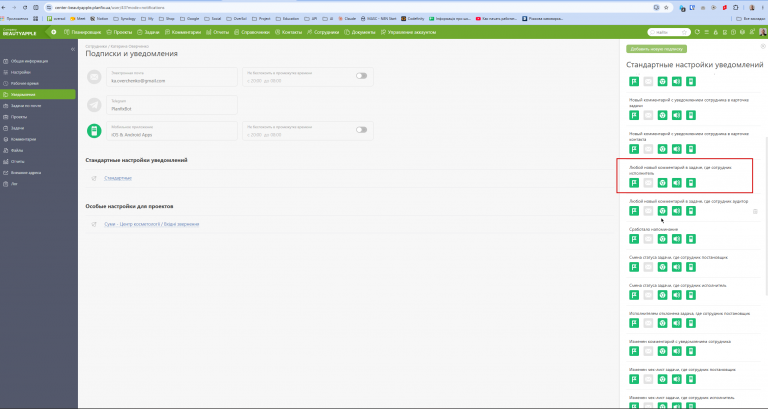
Task: Click the 'Найти' search box
Action: click(669, 32)
